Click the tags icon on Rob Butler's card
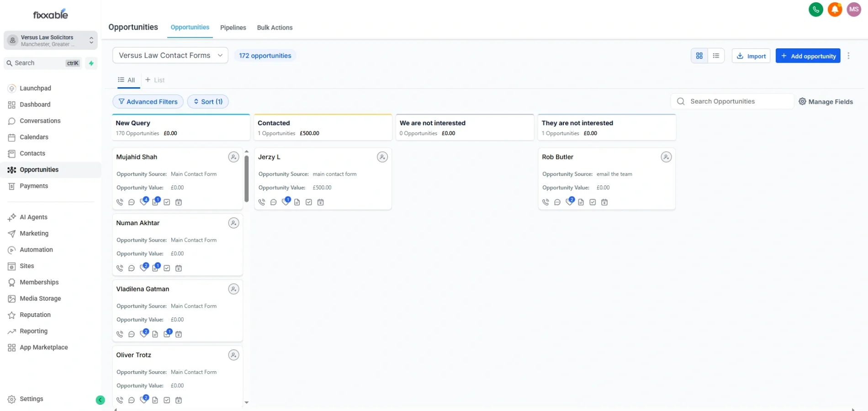Viewport: 868px width, 411px height. pos(569,202)
